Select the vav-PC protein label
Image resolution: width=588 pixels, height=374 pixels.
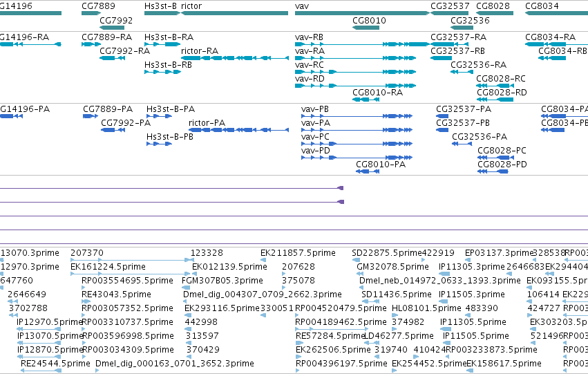(x=315, y=137)
